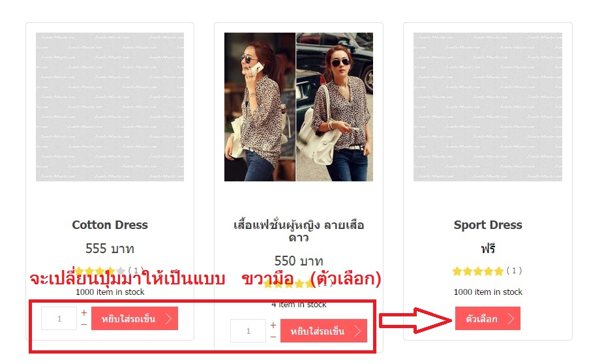
Task: Click the Sport Dress review count (1)
Action: coord(514,271)
